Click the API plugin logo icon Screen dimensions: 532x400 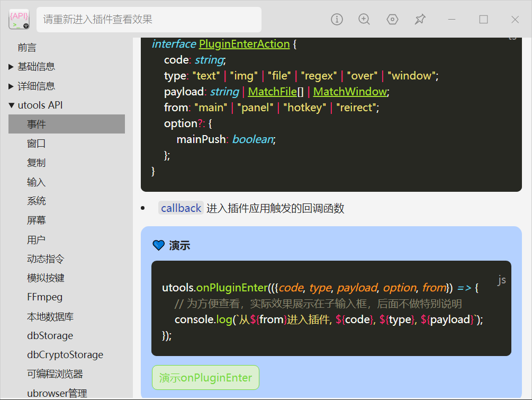click(x=19, y=20)
